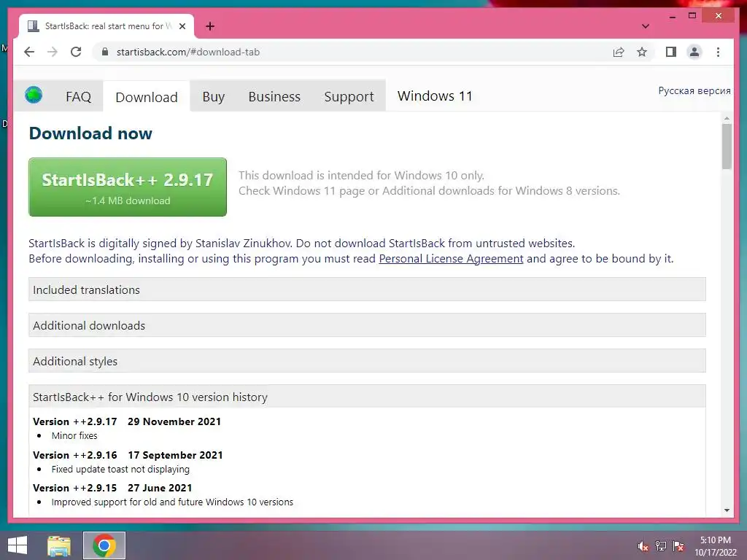Click the 'Download now' heading

coord(90,133)
